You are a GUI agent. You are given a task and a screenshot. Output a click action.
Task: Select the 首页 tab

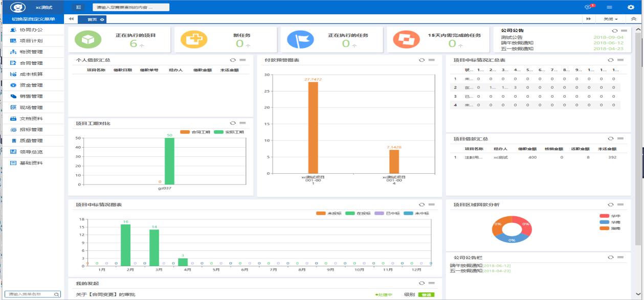click(x=92, y=19)
